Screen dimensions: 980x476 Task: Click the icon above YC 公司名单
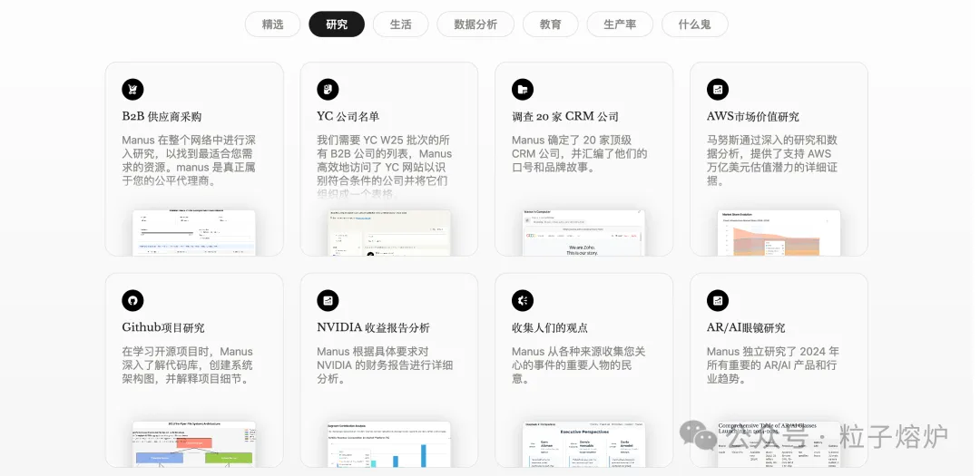click(328, 90)
